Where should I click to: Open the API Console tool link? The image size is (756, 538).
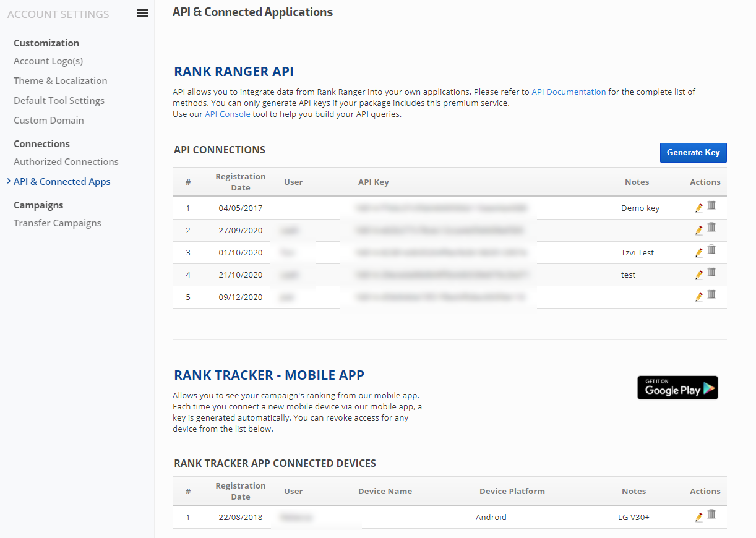pyautogui.click(x=228, y=114)
